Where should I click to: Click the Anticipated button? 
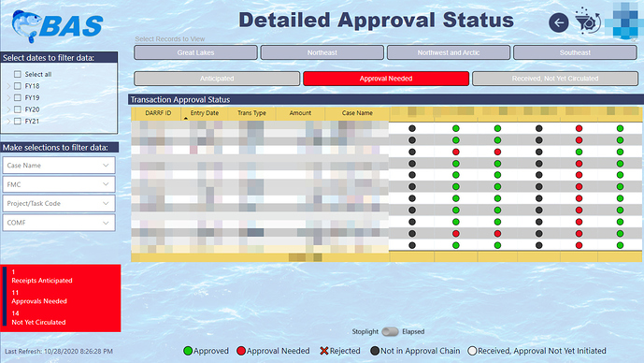(217, 79)
